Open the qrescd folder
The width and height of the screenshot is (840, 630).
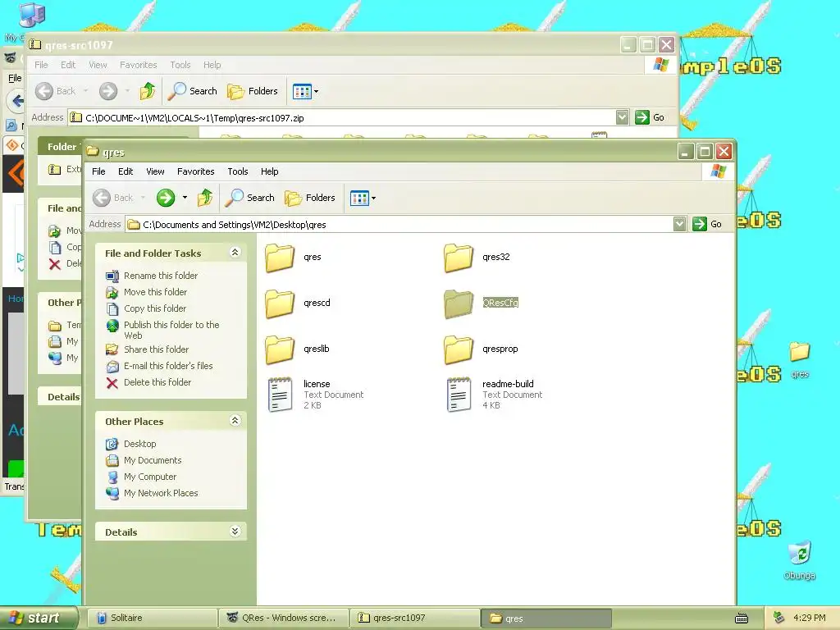280,304
